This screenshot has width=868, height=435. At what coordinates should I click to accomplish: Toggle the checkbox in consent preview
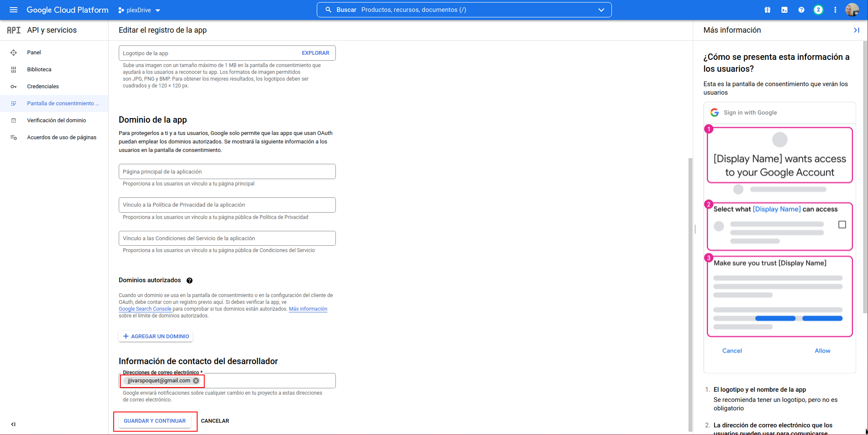point(842,225)
